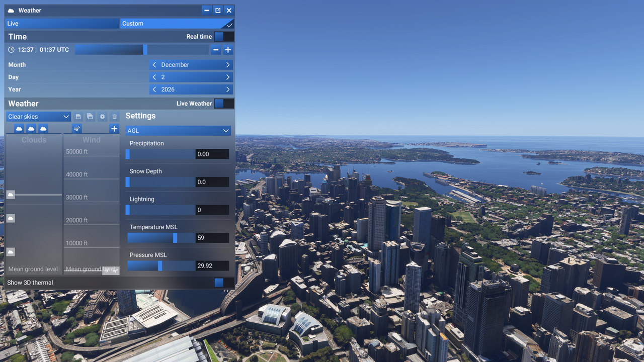Minimize the Weather panel
The height and width of the screenshot is (362, 644).
point(207,11)
